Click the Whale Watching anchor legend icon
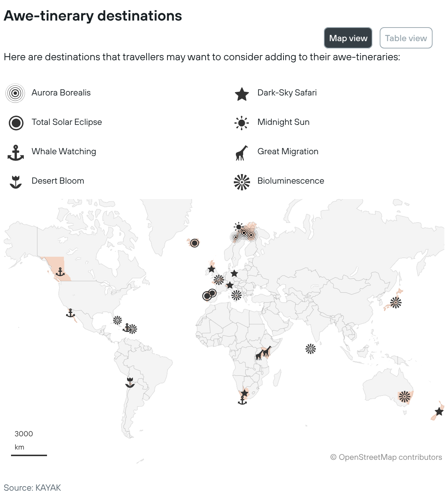Viewport: 448px width, 498px height. [16, 152]
